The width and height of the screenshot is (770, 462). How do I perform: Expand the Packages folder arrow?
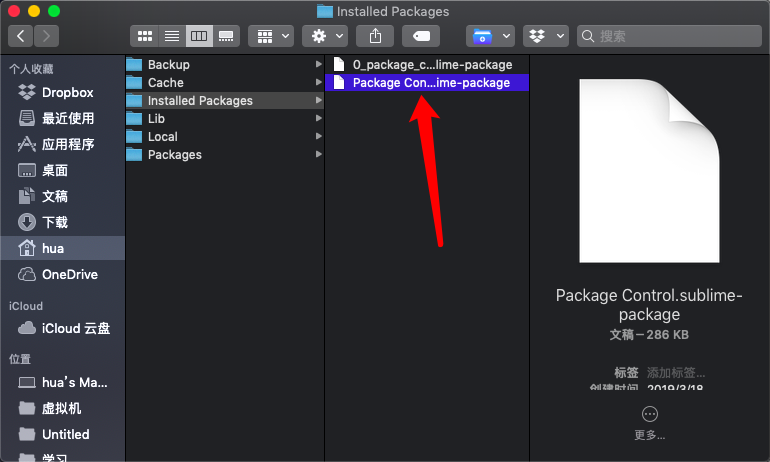click(x=318, y=155)
